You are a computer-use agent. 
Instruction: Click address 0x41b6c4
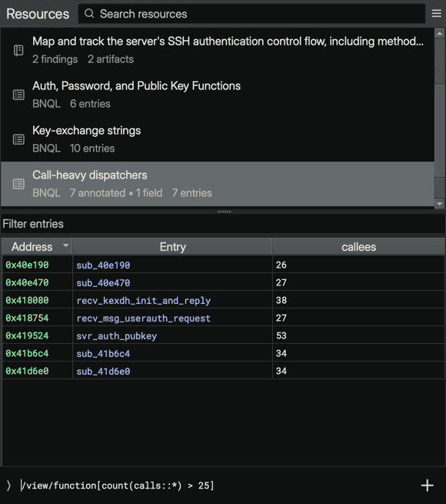[x=27, y=353]
